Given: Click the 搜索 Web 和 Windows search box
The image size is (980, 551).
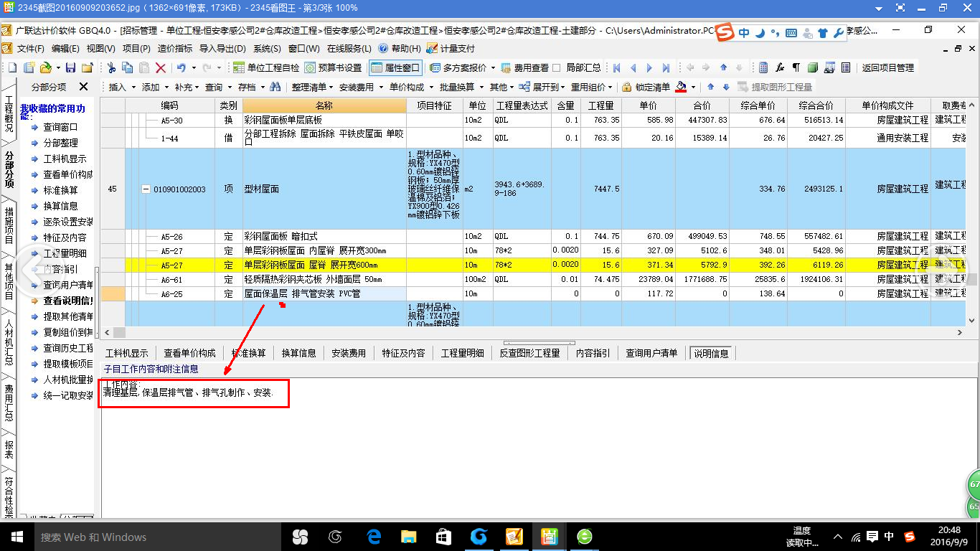Looking at the screenshot, I should (159, 537).
